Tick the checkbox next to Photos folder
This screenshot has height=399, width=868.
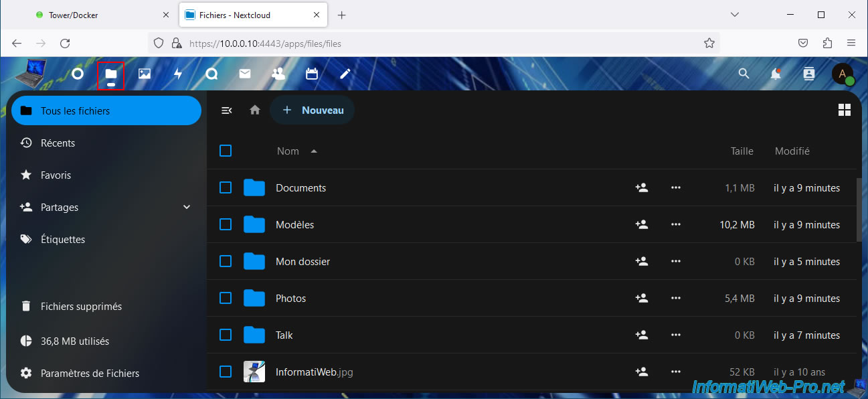click(226, 299)
